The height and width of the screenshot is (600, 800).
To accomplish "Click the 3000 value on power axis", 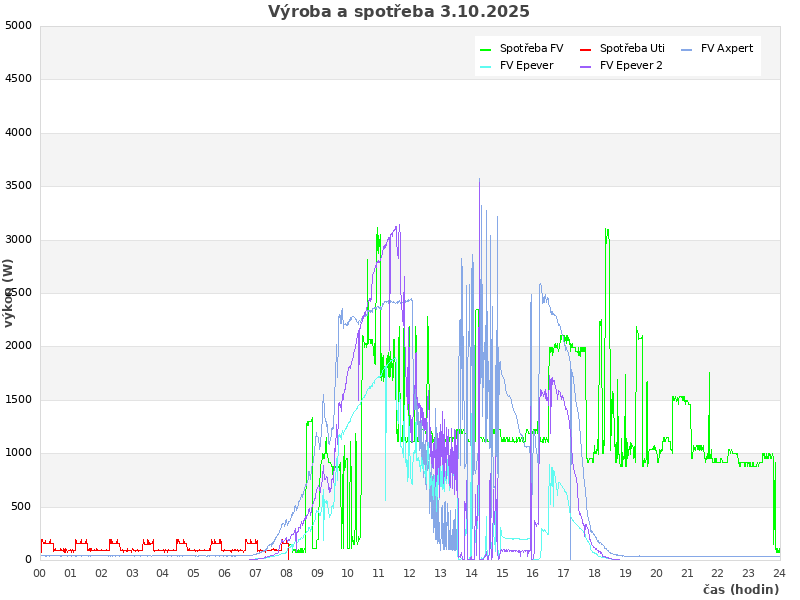I will [18, 239].
